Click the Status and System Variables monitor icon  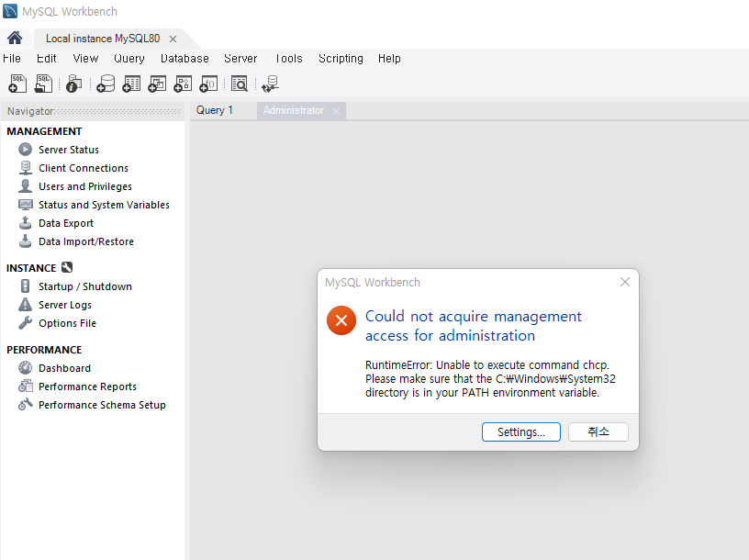pyautogui.click(x=26, y=205)
